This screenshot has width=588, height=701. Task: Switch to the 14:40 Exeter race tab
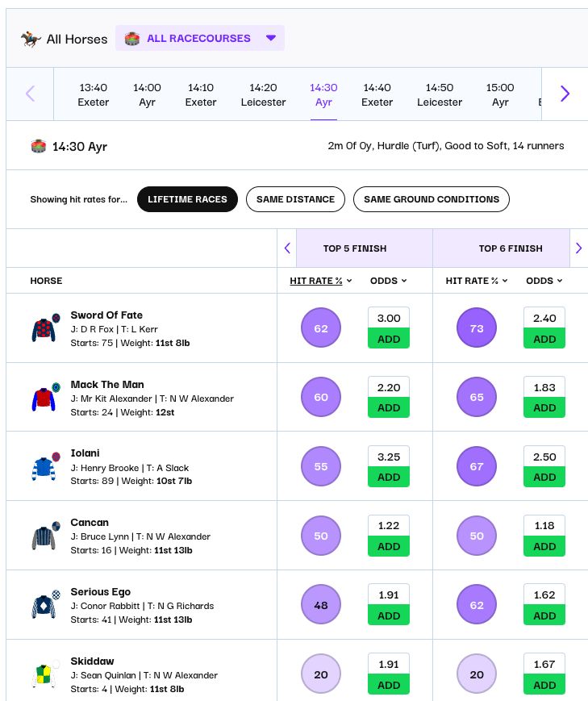tap(377, 94)
